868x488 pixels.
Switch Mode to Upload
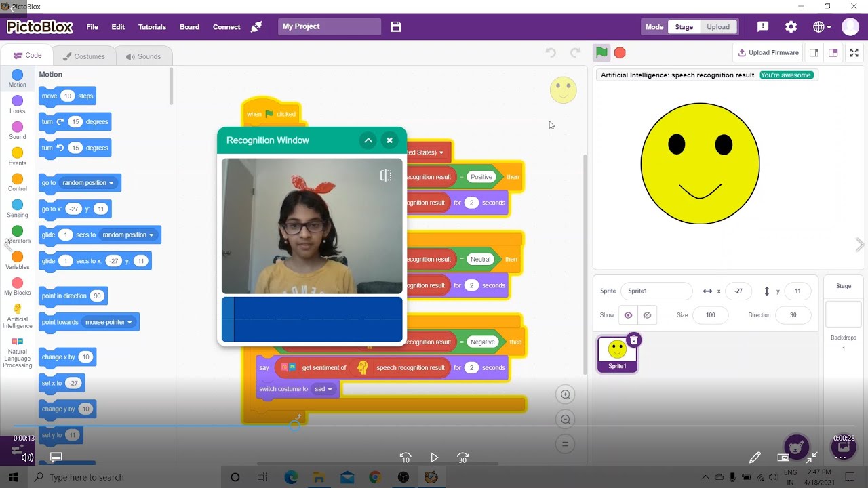coord(718,27)
